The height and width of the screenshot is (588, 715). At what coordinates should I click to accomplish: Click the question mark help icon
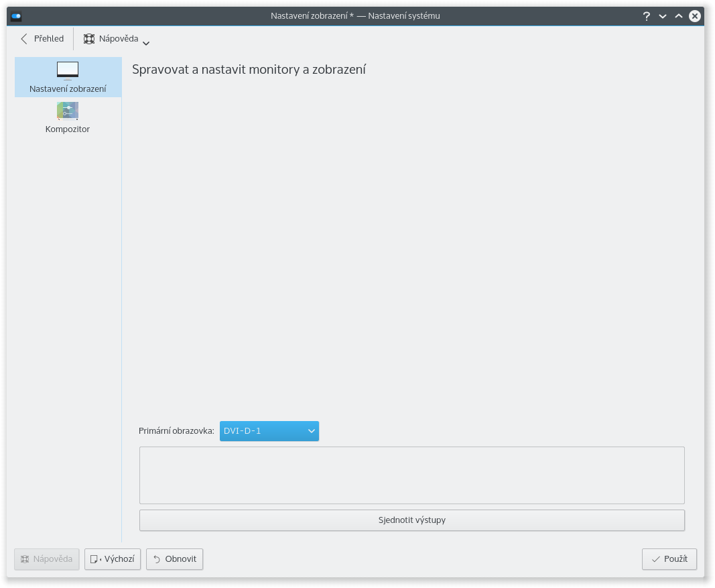[647, 16]
